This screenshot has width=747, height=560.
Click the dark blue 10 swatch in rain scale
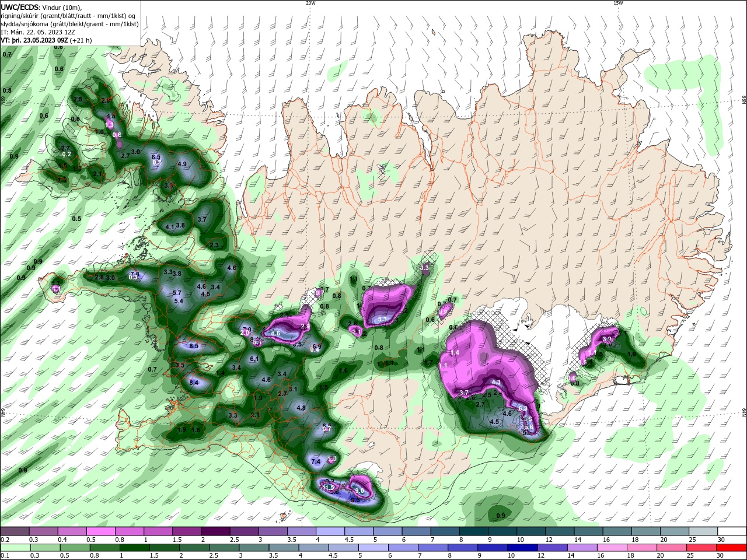pos(522,548)
